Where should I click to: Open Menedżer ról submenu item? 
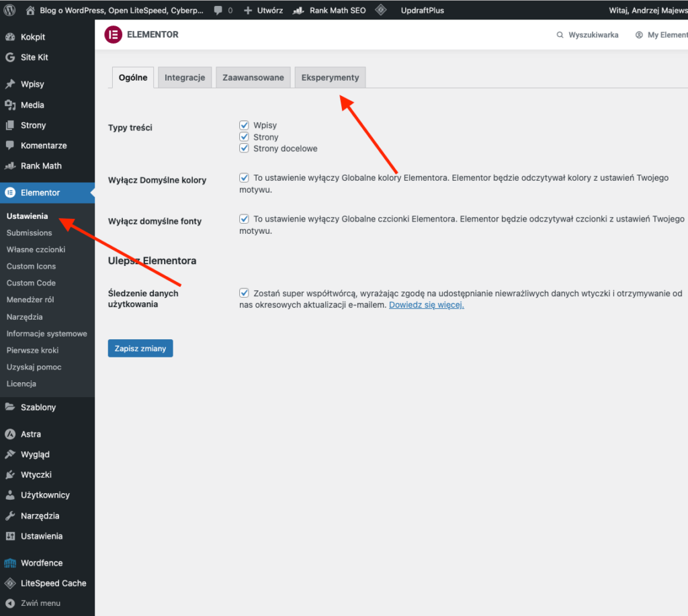30,300
